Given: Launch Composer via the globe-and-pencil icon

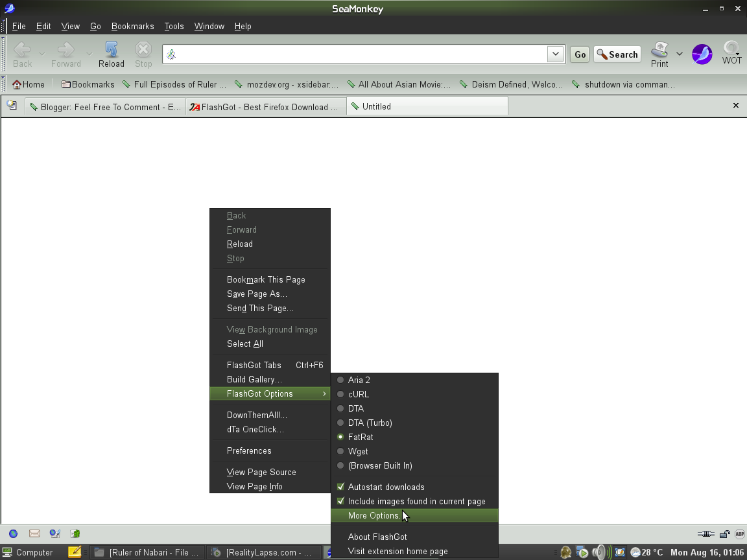Looking at the screenshot, I should tap(54, 533).
